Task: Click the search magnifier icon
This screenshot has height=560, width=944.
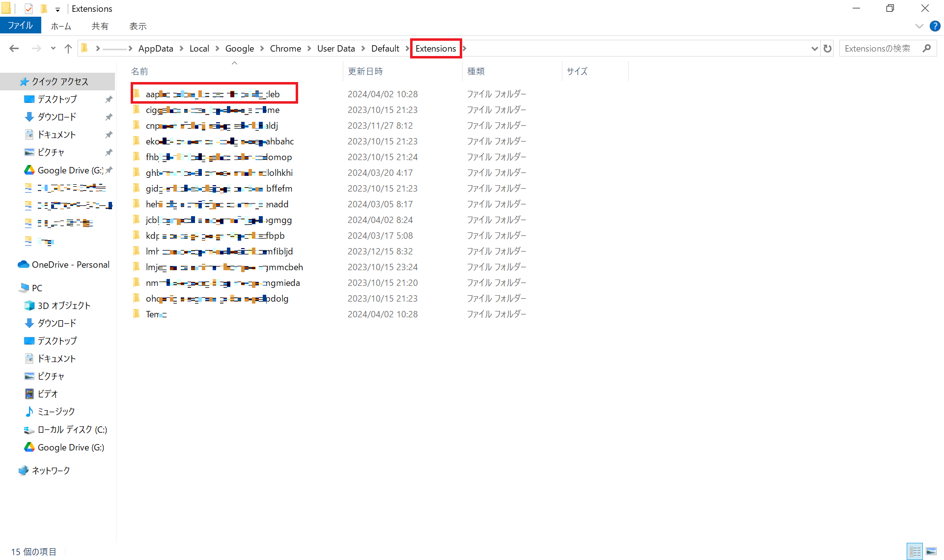Action: pos(927,48)
